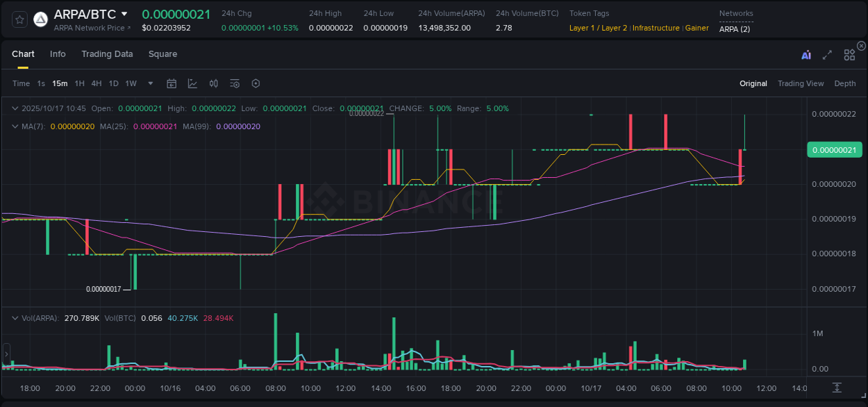Click the highlighted 0.00000021 price label
Viewport: 868px width, 407px height.
(x=835, y=149)
